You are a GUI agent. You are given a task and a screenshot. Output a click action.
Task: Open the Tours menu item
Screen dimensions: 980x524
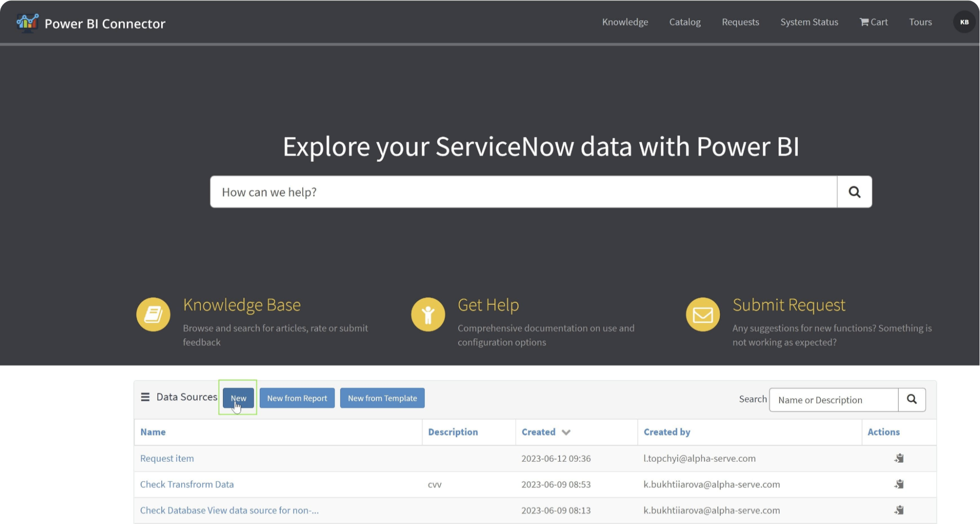coord(920,22)
